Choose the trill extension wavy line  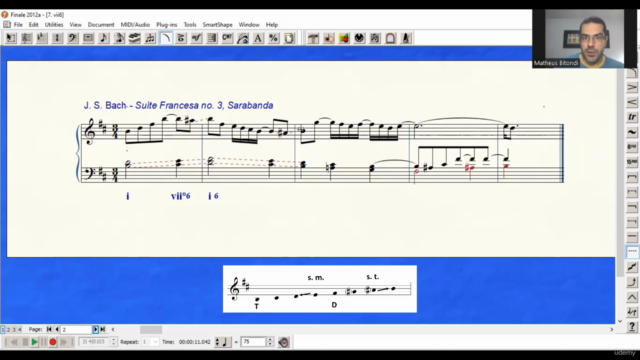(x=632, y=132)
